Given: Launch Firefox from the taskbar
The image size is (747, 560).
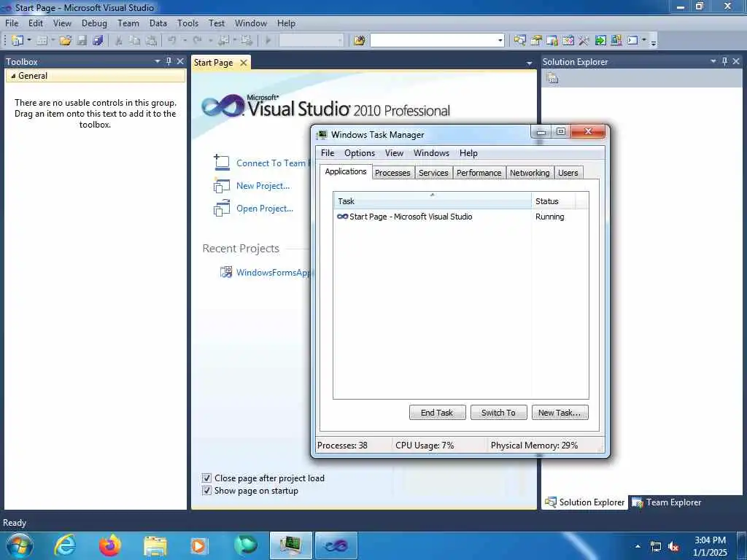Looking at the screenshot, I should 110,545.
